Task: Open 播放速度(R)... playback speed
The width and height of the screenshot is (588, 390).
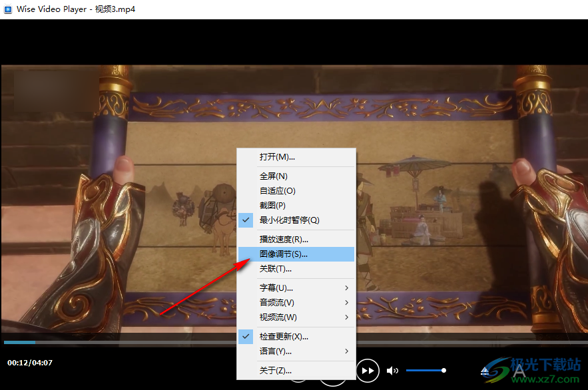Action: [296, 239]
